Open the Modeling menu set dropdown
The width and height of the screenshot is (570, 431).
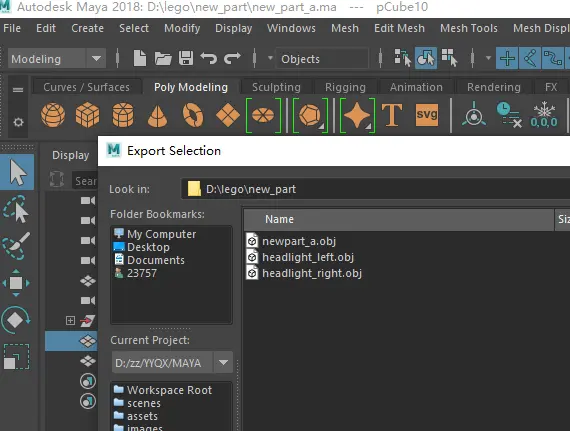tap(57, 59)
